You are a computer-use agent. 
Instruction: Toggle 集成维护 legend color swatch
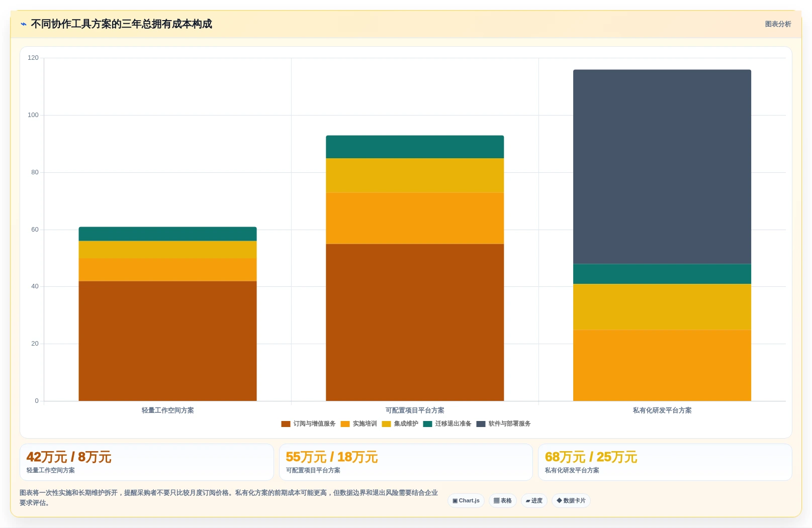386,424
